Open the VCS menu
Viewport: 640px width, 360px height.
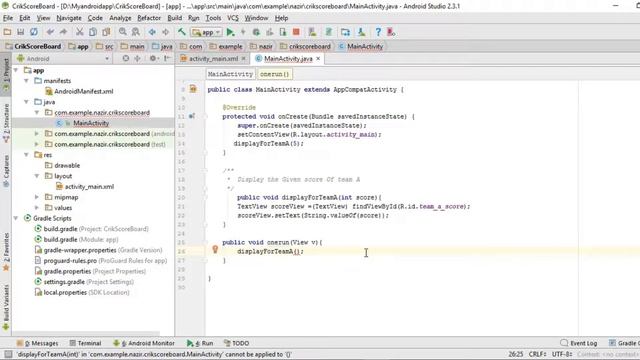233,18
